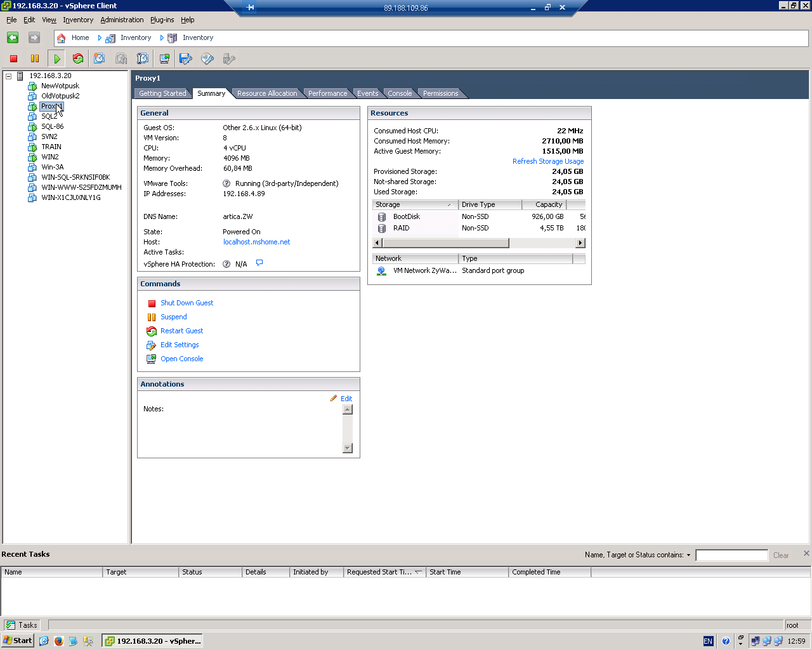Open the Plug-ins menu
The image size is (812, 650).
point(162,20)
